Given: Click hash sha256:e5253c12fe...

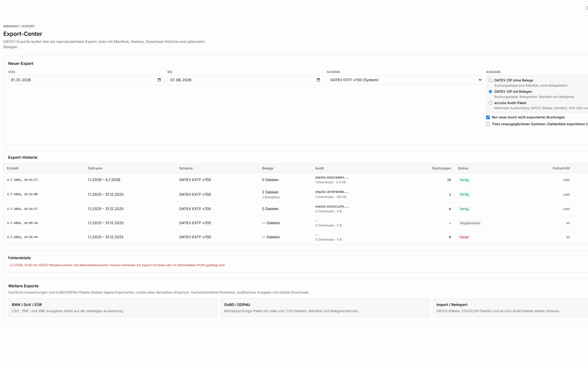Looking at the screenshot, I should (332, 207).
